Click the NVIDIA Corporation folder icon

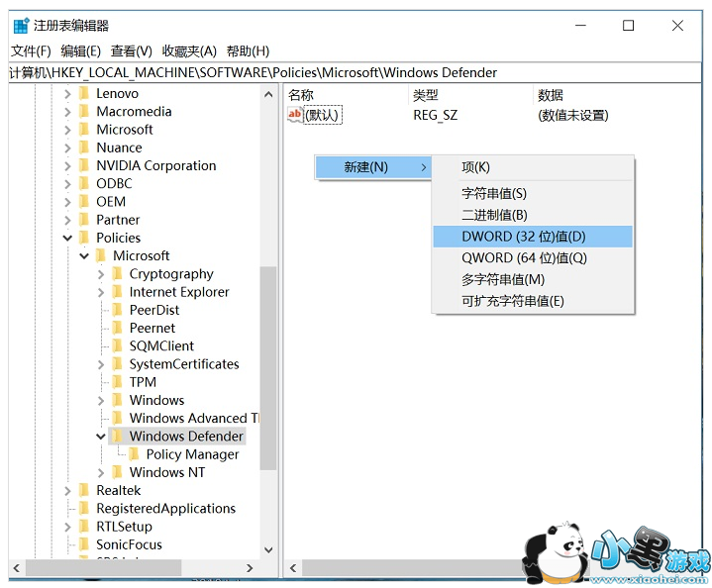84,165
